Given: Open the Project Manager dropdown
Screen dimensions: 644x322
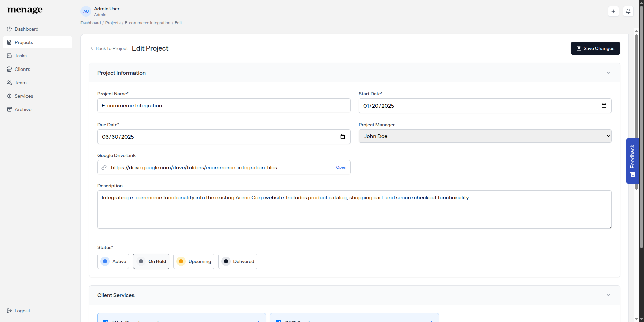Looking at the screenshot, I should [485, 136].
